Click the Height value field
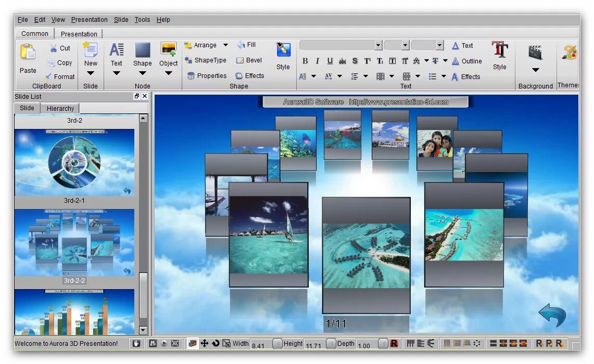This screenshot has height=364, width=594. (314, 344)
